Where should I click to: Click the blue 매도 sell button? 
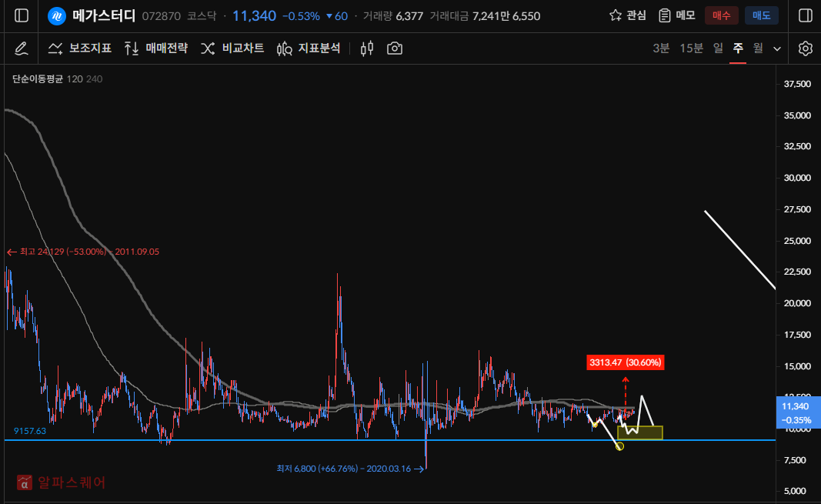[x=761, y=15]
